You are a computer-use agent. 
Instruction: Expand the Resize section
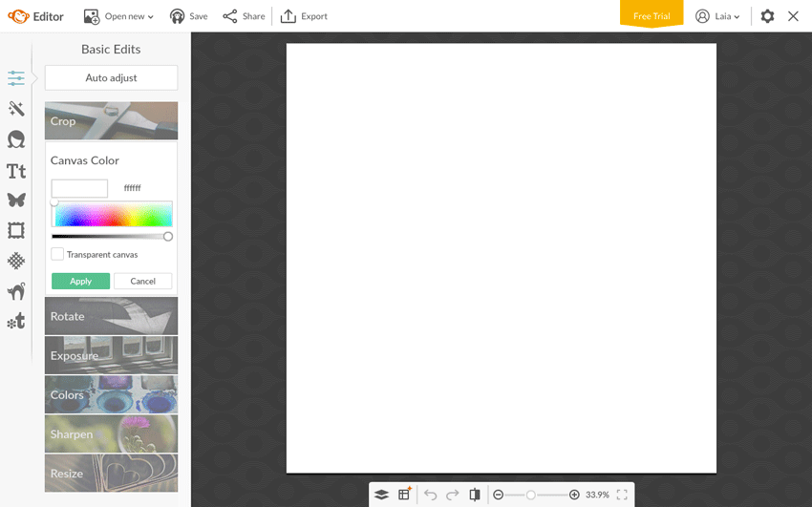[112, 474]
